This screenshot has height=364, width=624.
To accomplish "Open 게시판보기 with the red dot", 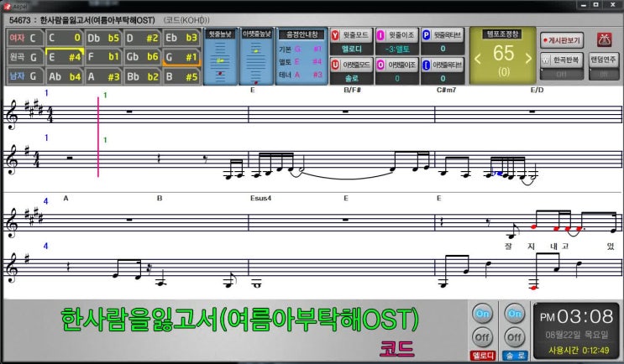I will (560, 39).
